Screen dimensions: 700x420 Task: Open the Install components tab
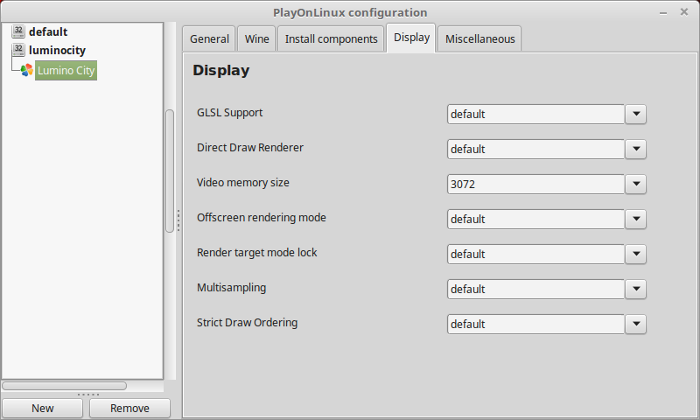(x=331, y=39)
